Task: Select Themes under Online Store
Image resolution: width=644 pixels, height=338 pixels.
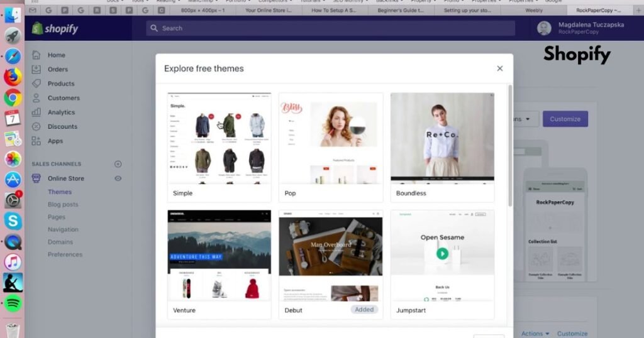Action: (x=60, y=192)
